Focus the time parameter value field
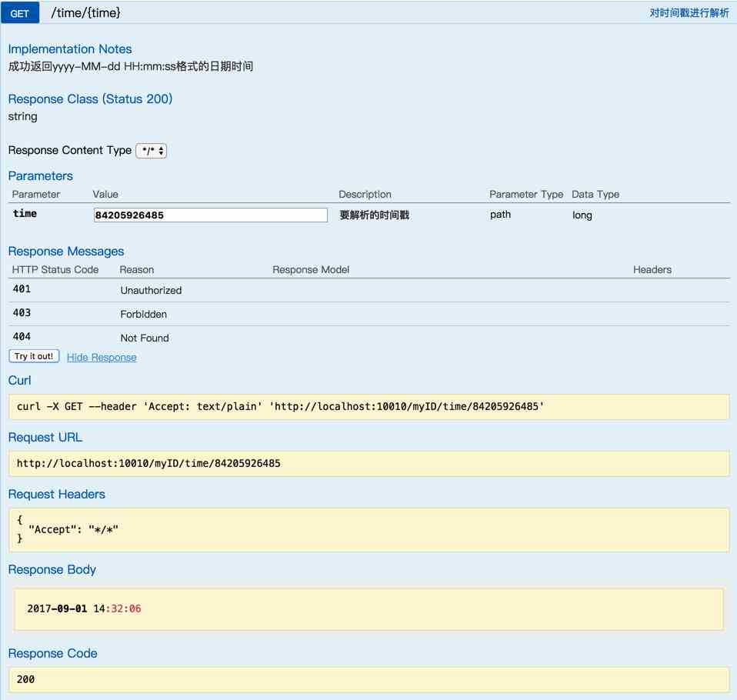Screen dimensions: 737x700 (211, 215)
